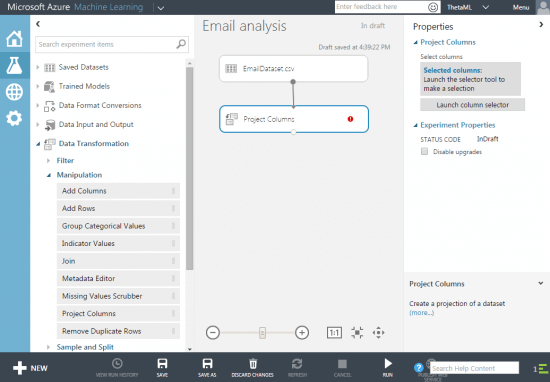Click the notifications list icon at bottom right
This screenshot has width=550, height=382.
tap(542, 369)
